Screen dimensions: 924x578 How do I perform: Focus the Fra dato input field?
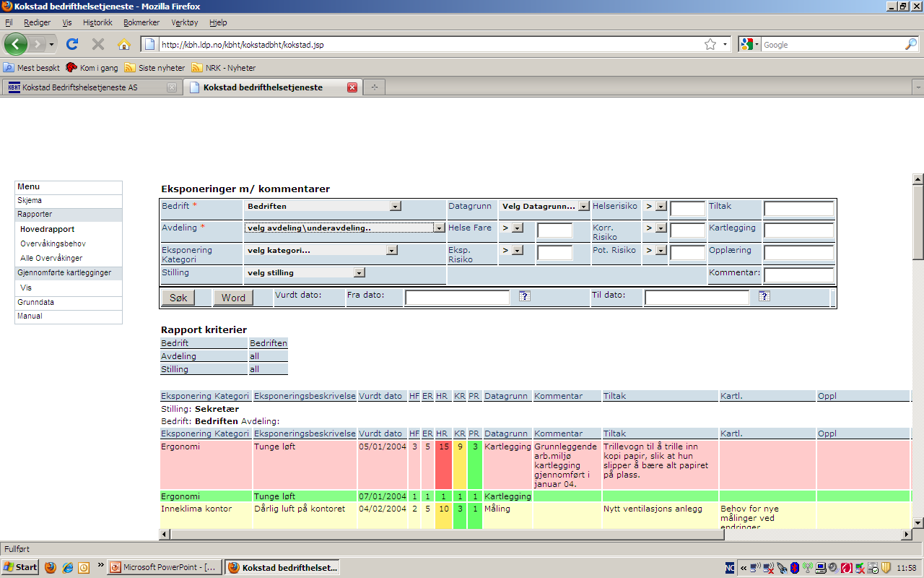[457, 298]
